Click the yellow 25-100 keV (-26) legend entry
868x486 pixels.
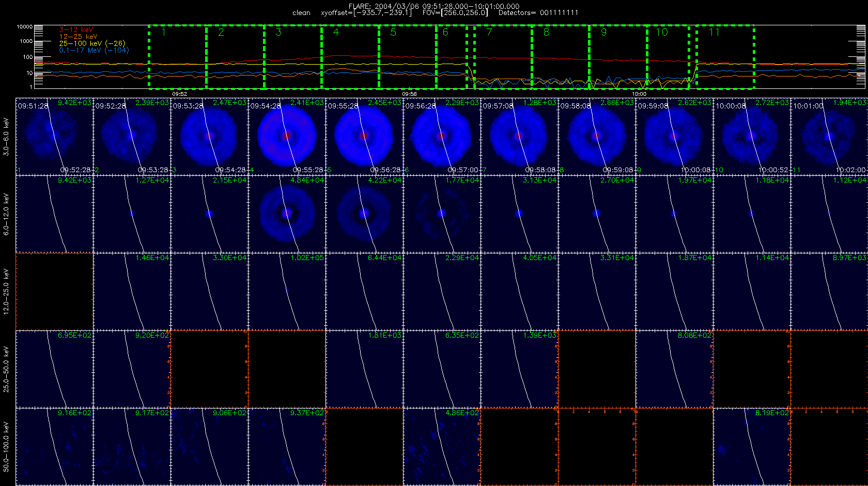coord(92,43)
